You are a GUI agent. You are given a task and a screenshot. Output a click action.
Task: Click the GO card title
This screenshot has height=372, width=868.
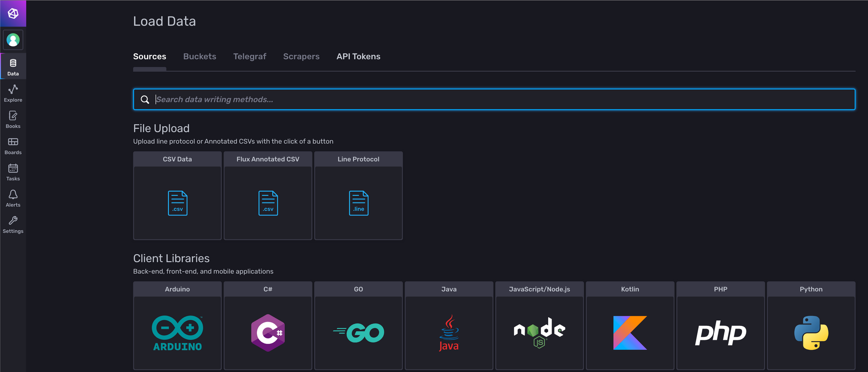[358, 289]
